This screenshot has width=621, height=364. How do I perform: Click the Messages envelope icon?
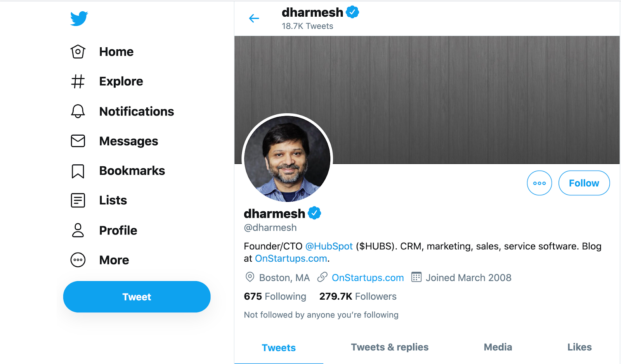[78, 141]
